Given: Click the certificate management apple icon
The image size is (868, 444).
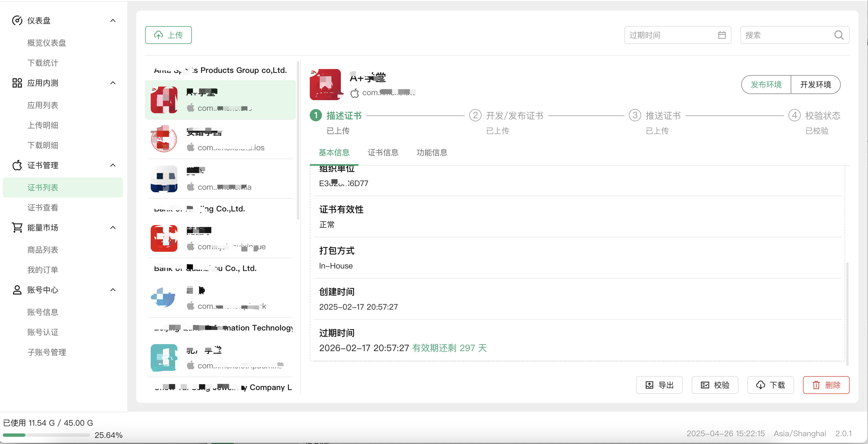Looking at the screenshot, I should [17, 165].
